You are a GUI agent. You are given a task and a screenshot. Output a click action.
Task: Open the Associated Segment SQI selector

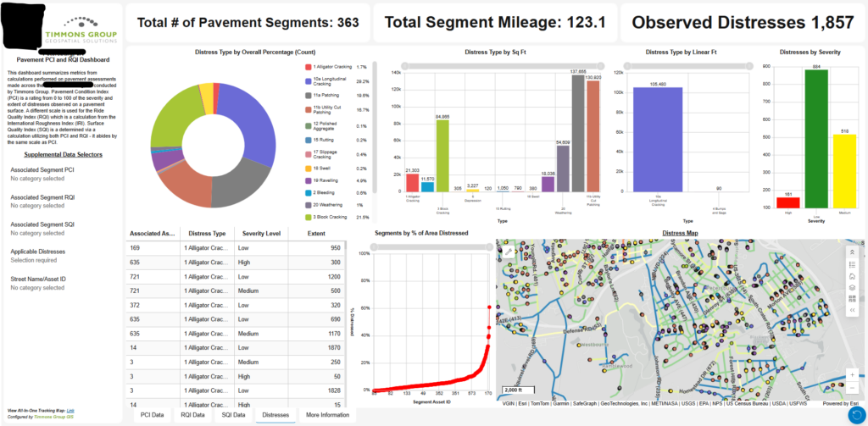[x=64, y=229]
